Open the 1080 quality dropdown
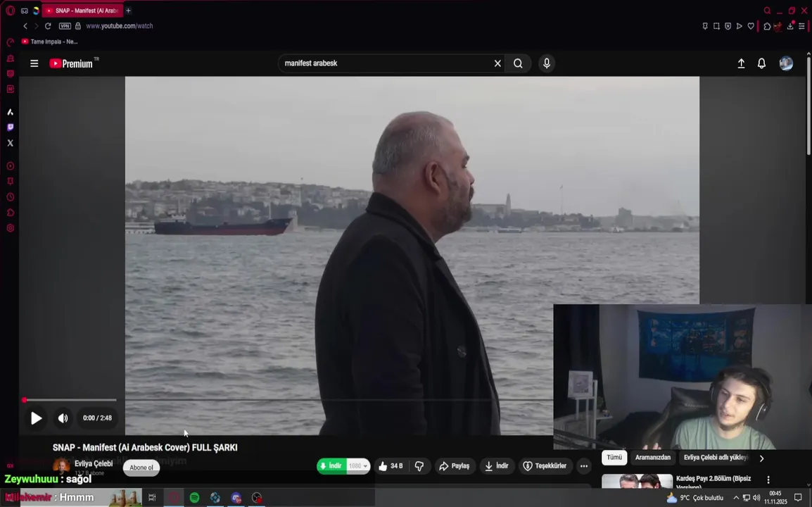 [x=358, y=466]
